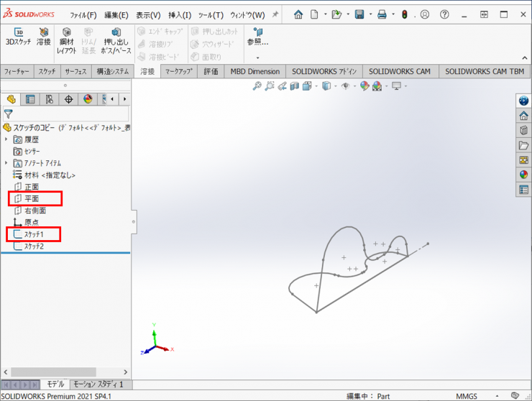Click the section view icon in view toolbar
532x401 pixels.
294,86
